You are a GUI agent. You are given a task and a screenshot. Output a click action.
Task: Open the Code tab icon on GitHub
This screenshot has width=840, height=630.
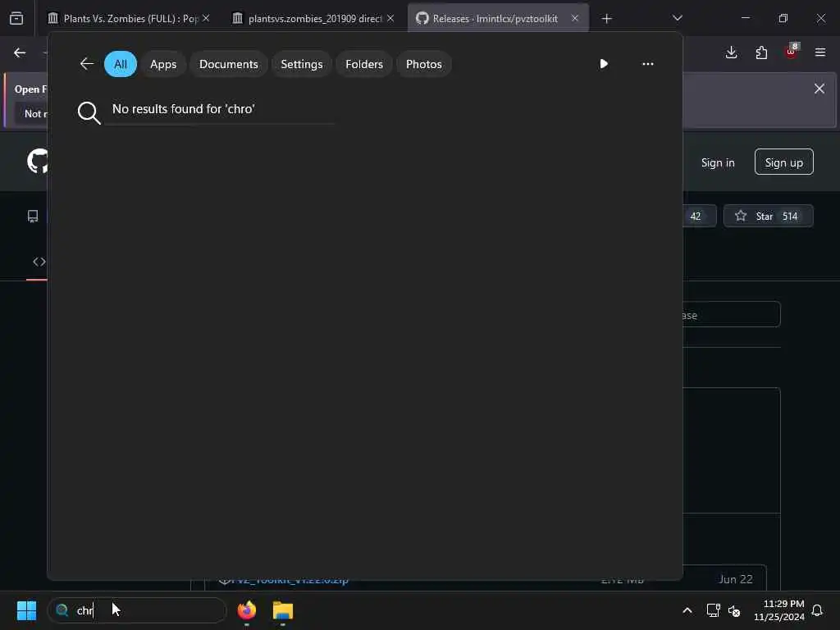tap(39, 262)
